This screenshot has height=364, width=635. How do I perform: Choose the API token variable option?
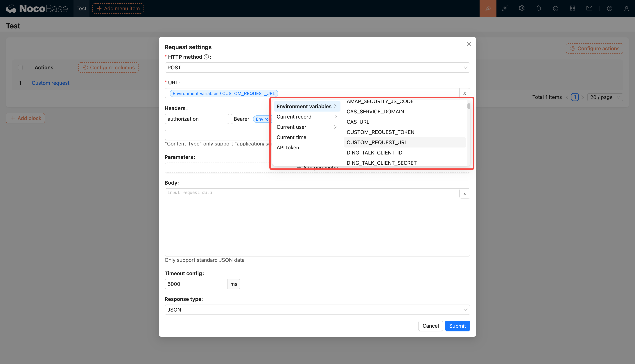point(288,148)
